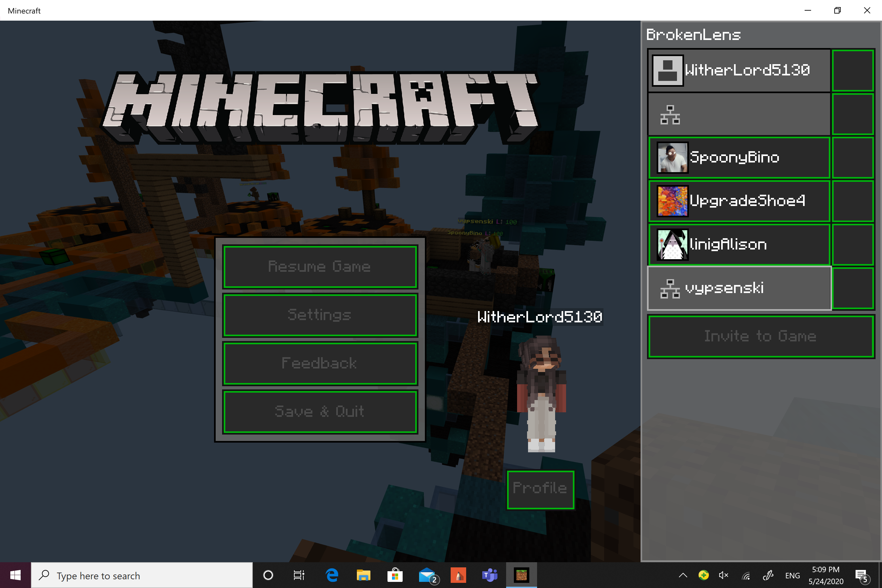Click the WitherLord5130 character skin model
882x588 pixels.
click(542, 394)
